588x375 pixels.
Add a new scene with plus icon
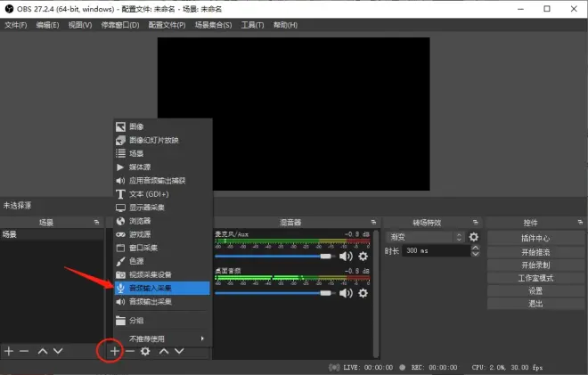click(9, 351)
